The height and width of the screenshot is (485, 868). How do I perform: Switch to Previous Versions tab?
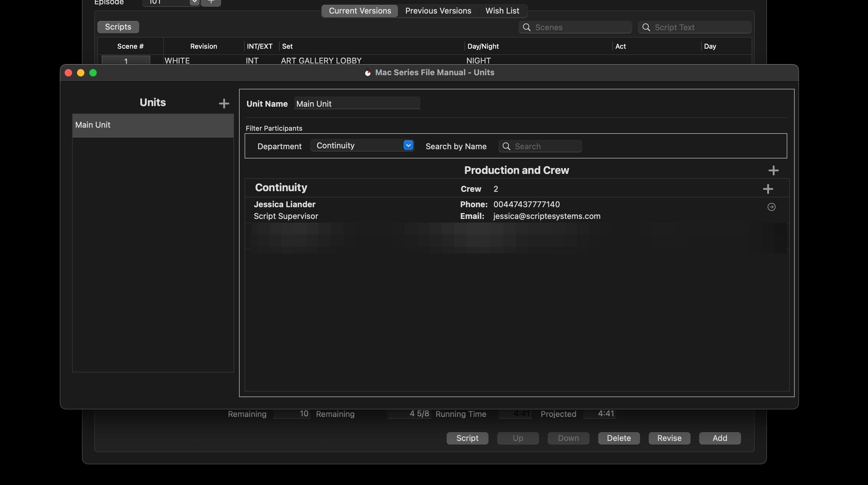tap(438, 11)
